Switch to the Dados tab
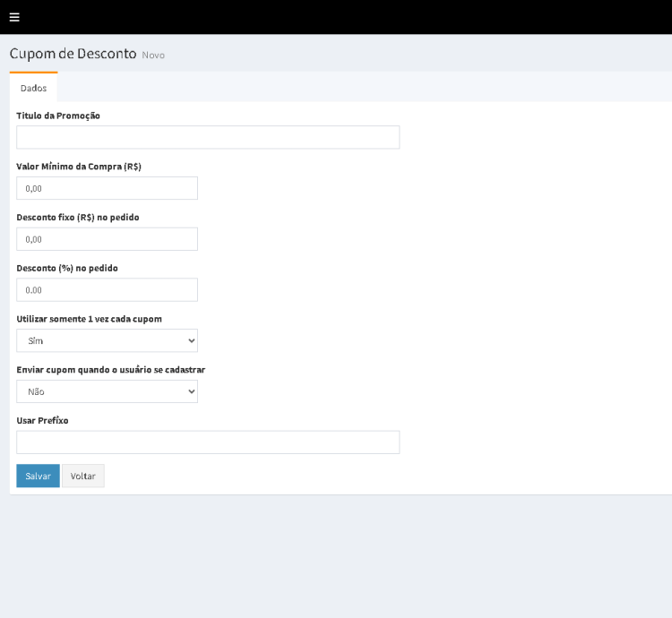This screenshot has height=618, width=672. tap(33, 88)
